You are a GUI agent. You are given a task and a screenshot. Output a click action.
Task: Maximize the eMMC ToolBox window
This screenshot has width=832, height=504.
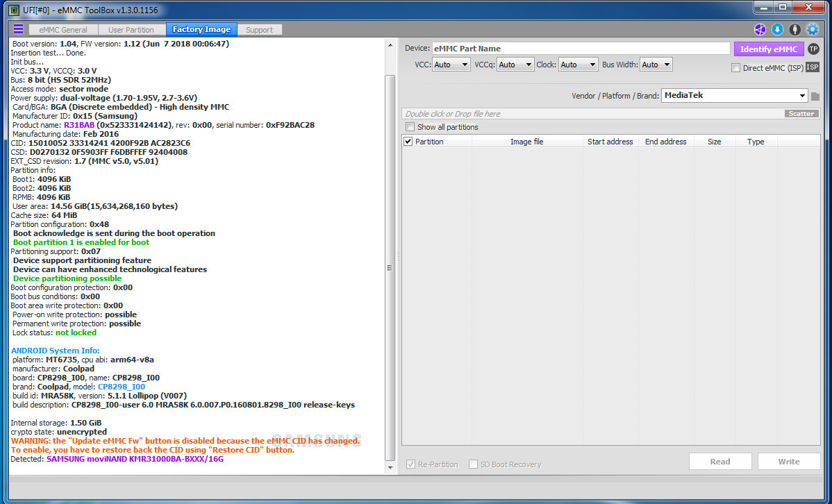(x=783, y=8)
